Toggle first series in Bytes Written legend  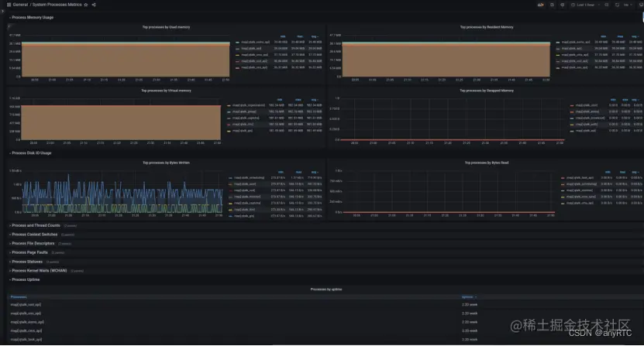(x=249, y=178)
